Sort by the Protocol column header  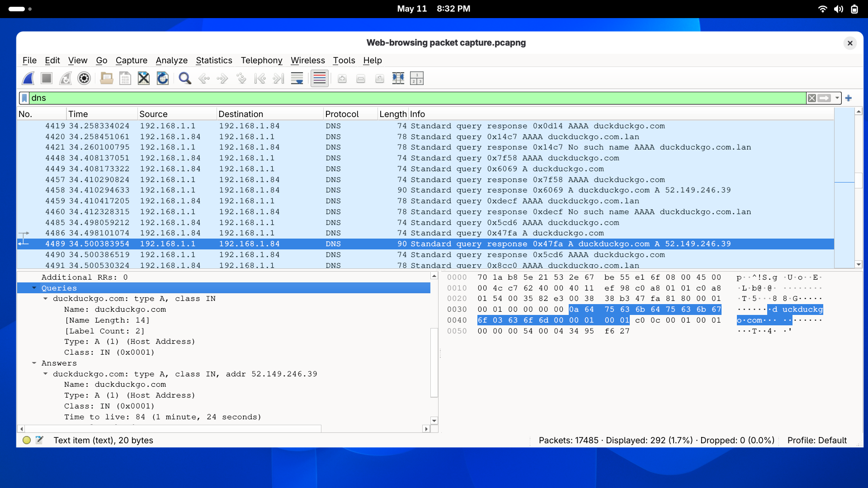[x=350, y=114]
